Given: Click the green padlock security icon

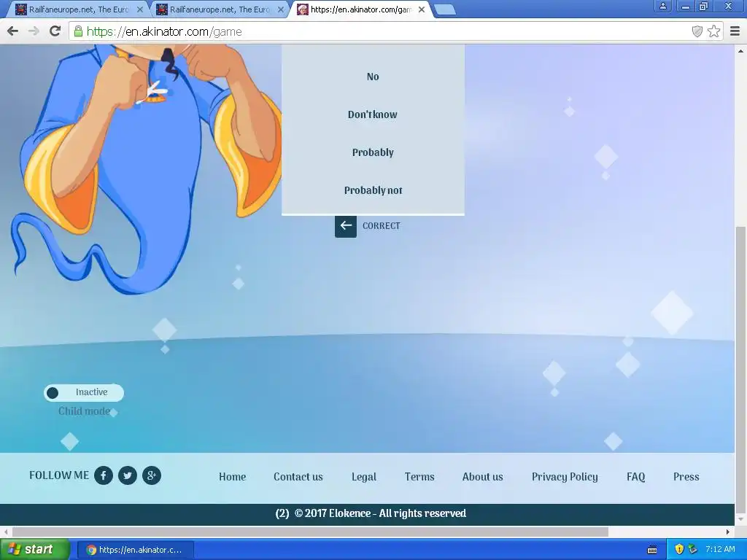Looking at the screenshot, I should point(78,31).
